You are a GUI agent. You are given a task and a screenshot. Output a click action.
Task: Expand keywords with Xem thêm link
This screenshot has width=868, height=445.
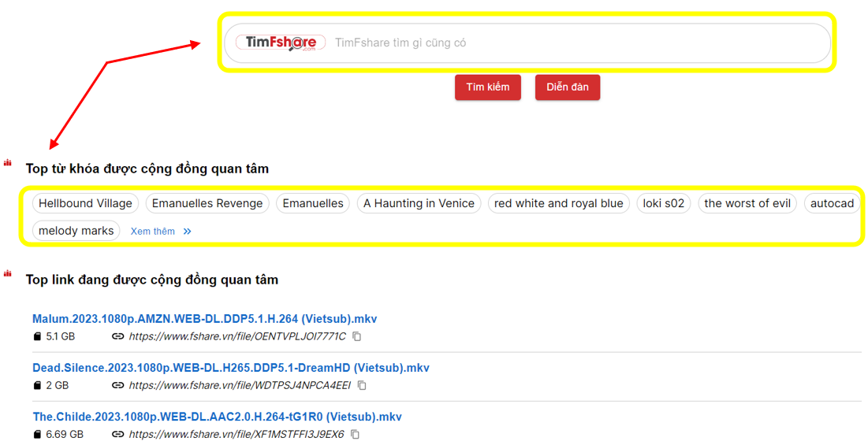161,231
